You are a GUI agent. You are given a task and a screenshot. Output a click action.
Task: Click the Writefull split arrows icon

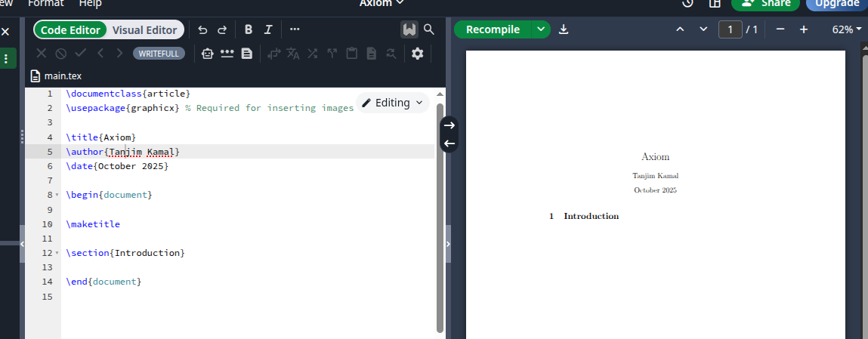coord(332,54)
